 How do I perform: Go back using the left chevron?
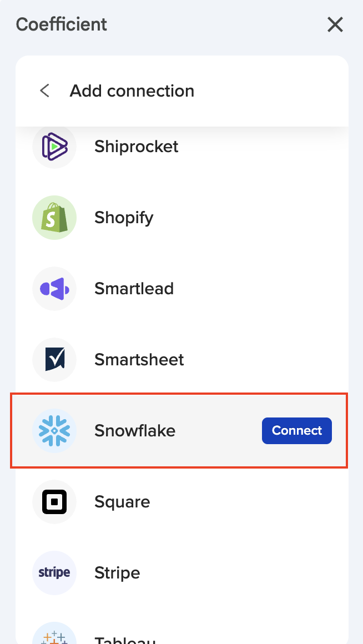tap(45, 90)
